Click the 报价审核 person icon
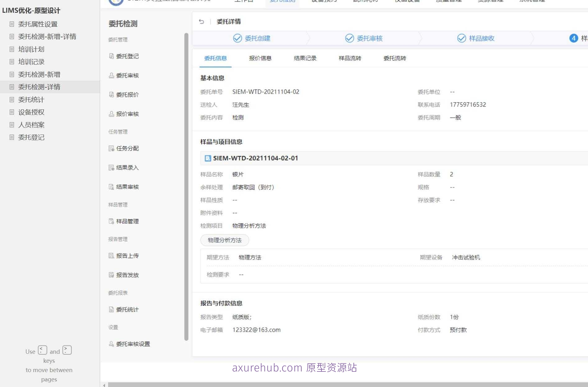 tap(111, 114)
